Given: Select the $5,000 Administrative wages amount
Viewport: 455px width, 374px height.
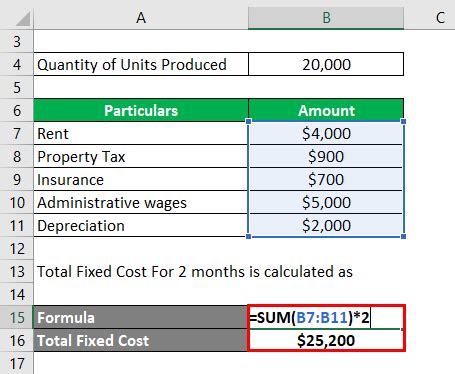Looking at the screenshot, I should coord(326,203).
